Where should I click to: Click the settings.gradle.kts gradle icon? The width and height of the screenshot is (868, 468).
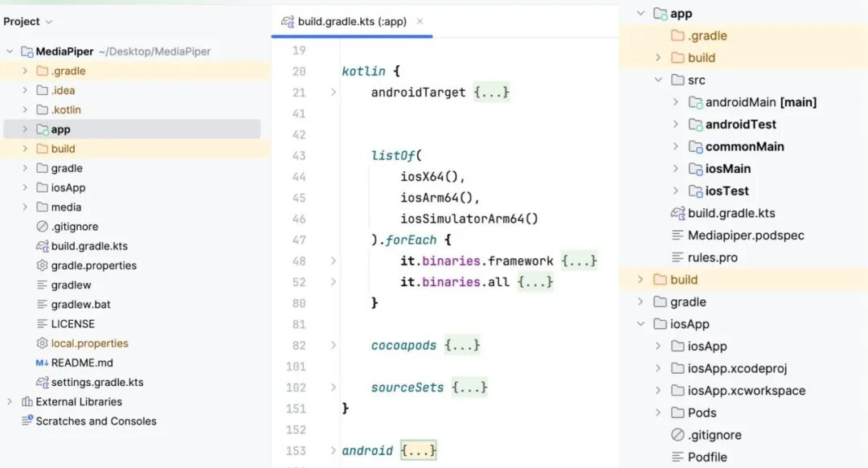click(42, 382)
